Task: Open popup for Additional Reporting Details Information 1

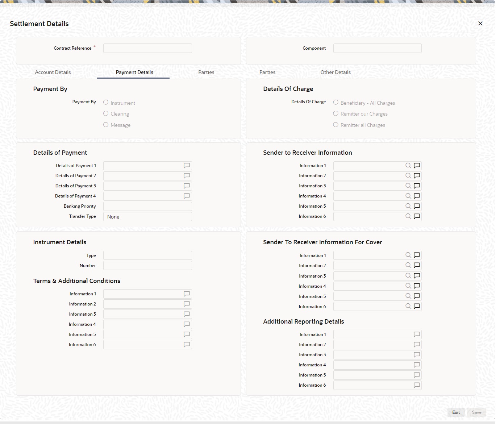Action: click(417, 334)
